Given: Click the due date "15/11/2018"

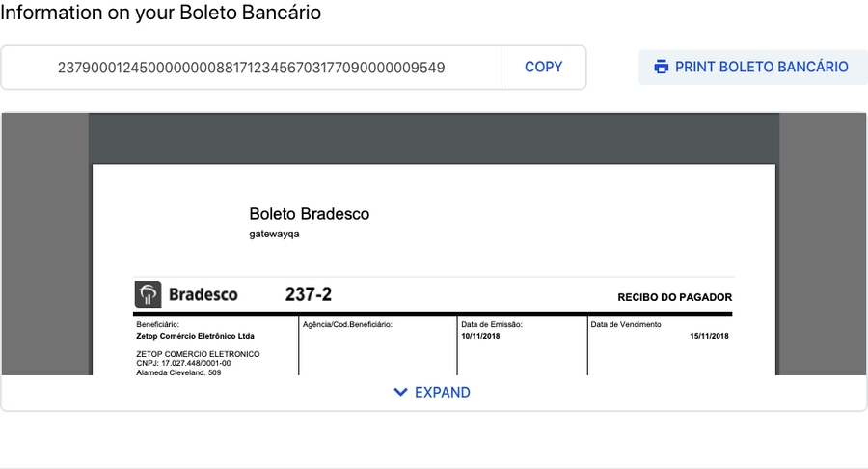Looking at the screenshot, I should (x=709, y=336).
